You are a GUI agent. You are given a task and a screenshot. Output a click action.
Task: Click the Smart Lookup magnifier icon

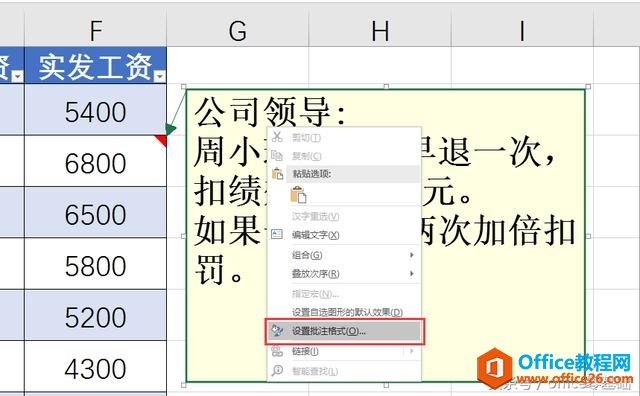click(x=277, y=370)
